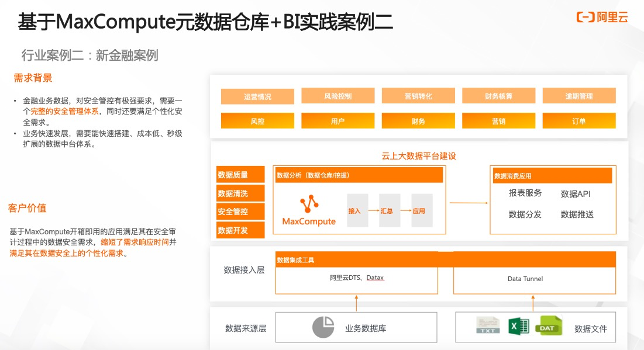This screenshot has width=644, height=350.
Task: Select the 运营情况 tile
Action: (x=257, y=96)
